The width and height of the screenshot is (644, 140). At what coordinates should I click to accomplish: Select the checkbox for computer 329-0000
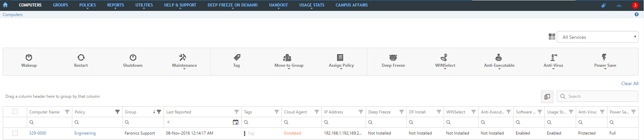(x=15, y=133)
